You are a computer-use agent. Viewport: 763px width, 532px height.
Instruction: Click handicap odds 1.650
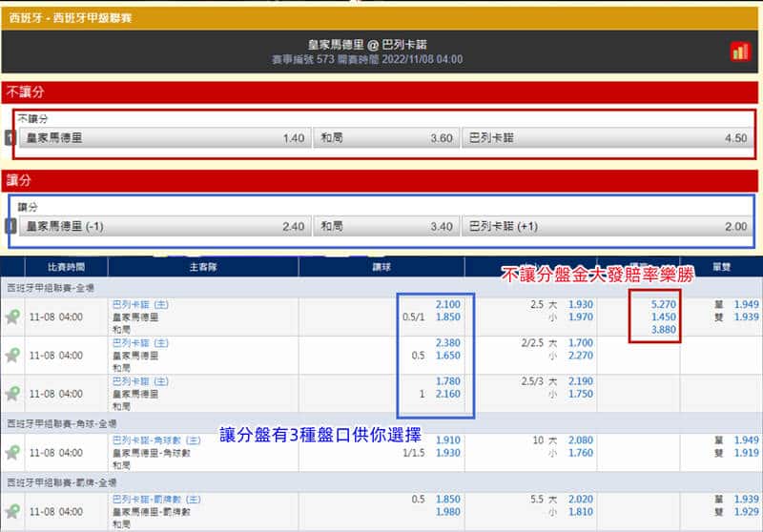[x=447, y=356]
